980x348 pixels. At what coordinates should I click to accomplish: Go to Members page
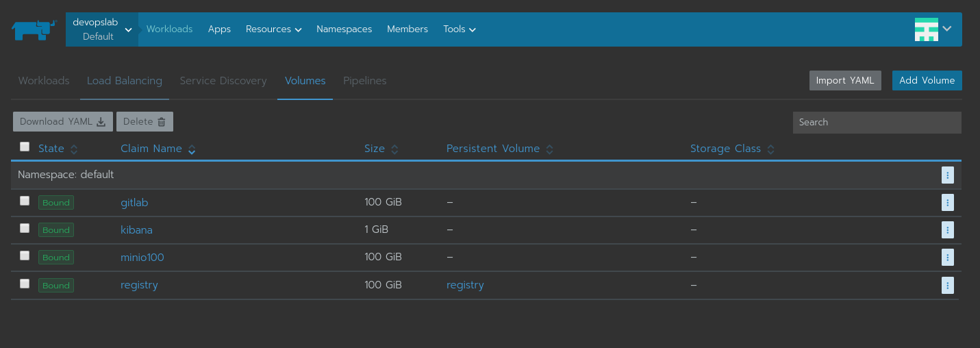click(x=407, y=29)
